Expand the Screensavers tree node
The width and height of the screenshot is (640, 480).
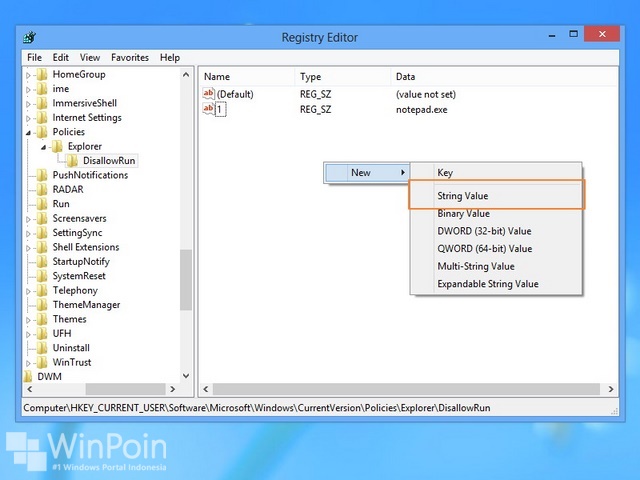tap(28, 219)
